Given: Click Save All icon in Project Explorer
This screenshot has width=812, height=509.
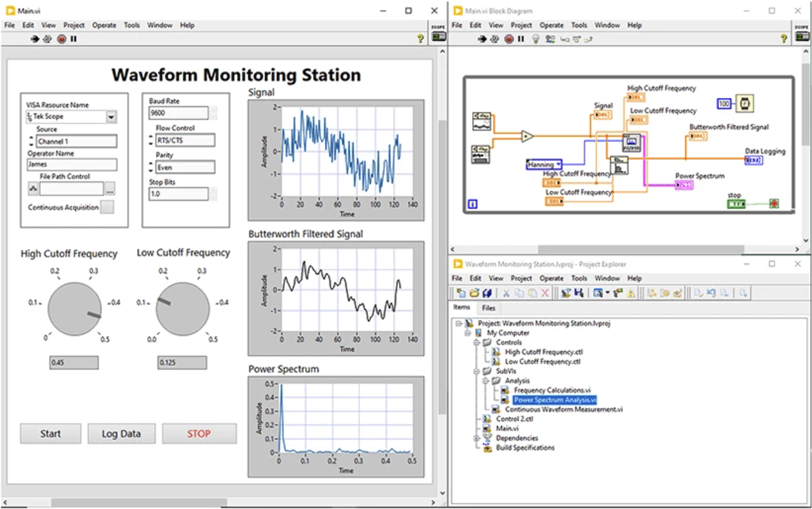Looking at the screenshot, I should (487, 293).
